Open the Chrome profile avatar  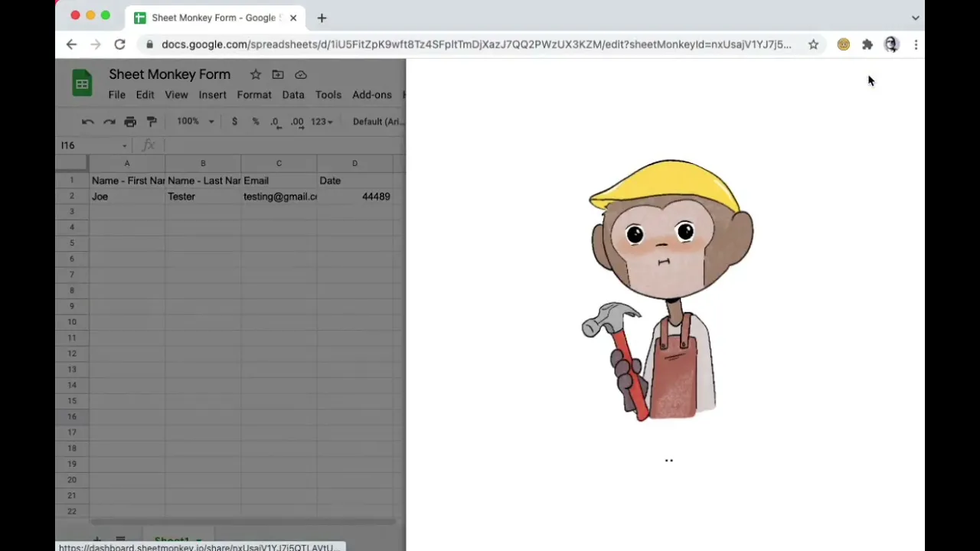pos(891,44)
